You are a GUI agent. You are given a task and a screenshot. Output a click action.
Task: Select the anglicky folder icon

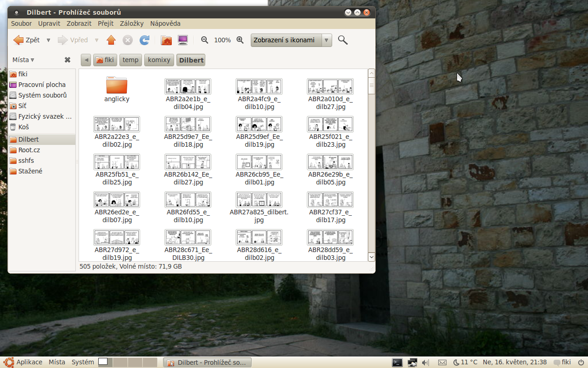click(117, 86)
